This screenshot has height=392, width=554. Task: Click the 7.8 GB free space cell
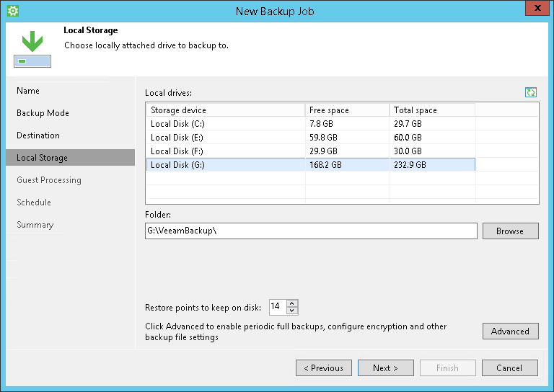347,123
